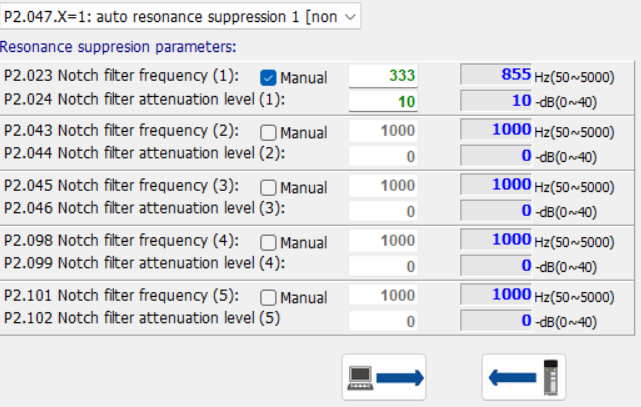Toggle Manual for notch filter frequency (5)
Viewport: 641px width, 407px height.
[268, 297]
